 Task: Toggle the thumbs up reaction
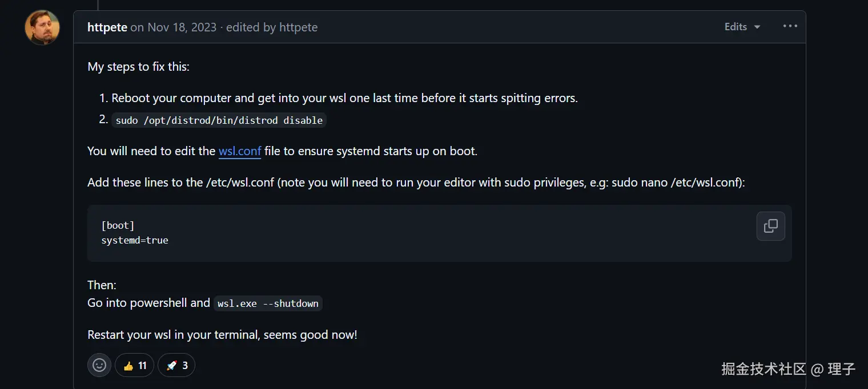point(135,365)
